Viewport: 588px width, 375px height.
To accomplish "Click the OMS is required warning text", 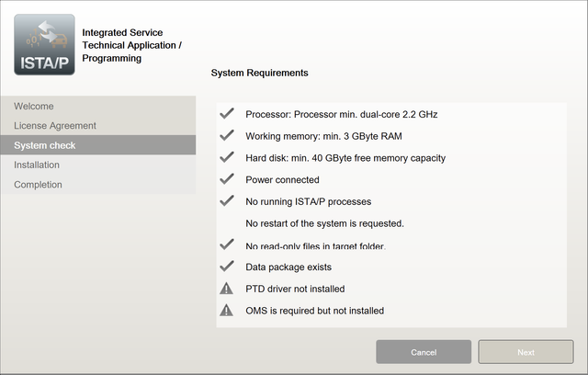I will tap(314, 311).
